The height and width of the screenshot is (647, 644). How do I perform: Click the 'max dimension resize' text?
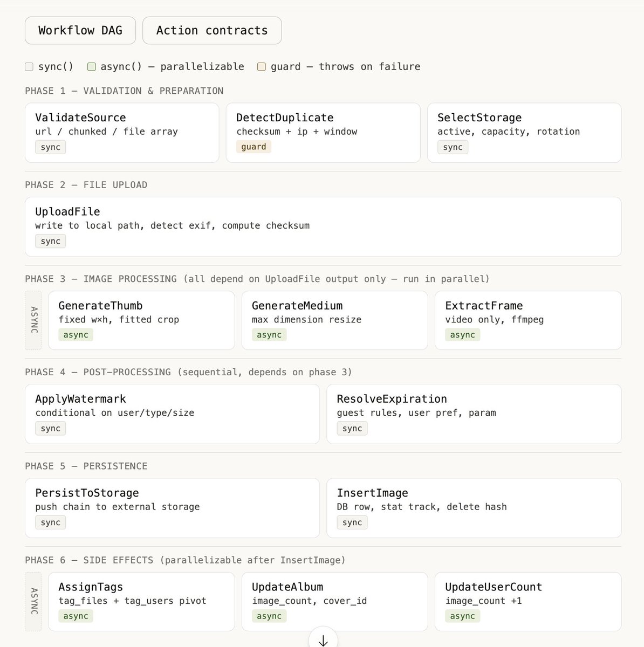click(x=307, y=319)
